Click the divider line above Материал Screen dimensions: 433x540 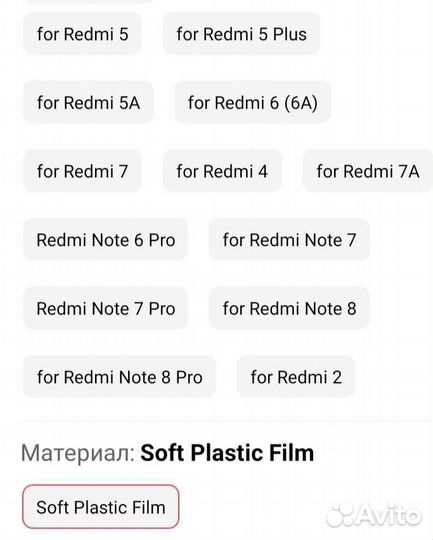coord(226,421)
